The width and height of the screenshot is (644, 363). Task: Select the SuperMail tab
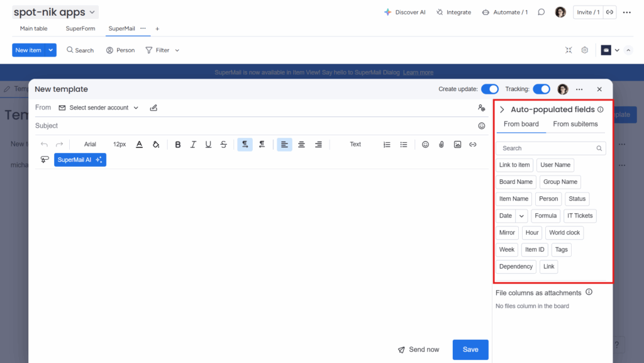(121, 29)
